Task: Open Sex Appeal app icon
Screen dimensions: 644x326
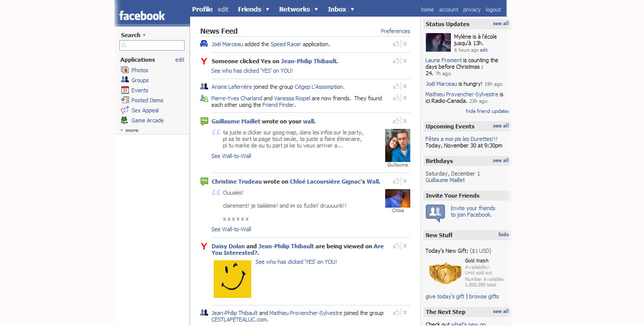Action: pyautogui.click(x=125, y=110)
